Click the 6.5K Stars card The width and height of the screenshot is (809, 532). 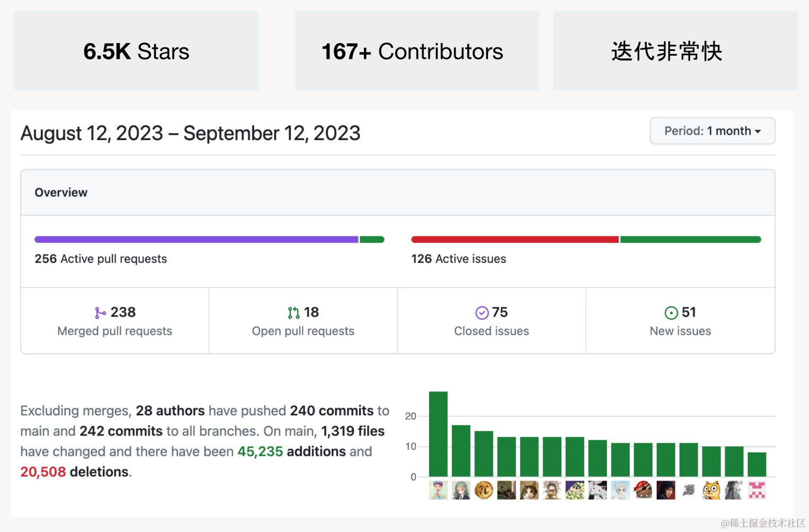(x=136, y=51)
